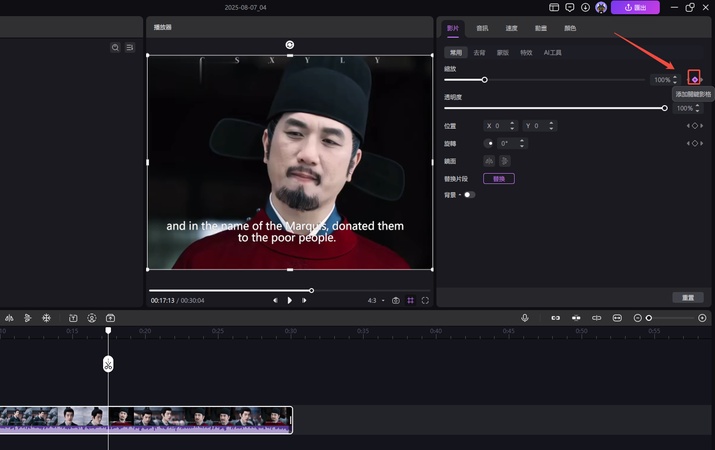Screen dimensions: 715x450
Task: Select the 去背 sub-tab
Action: pyautogui.click(x=479, y=52)
